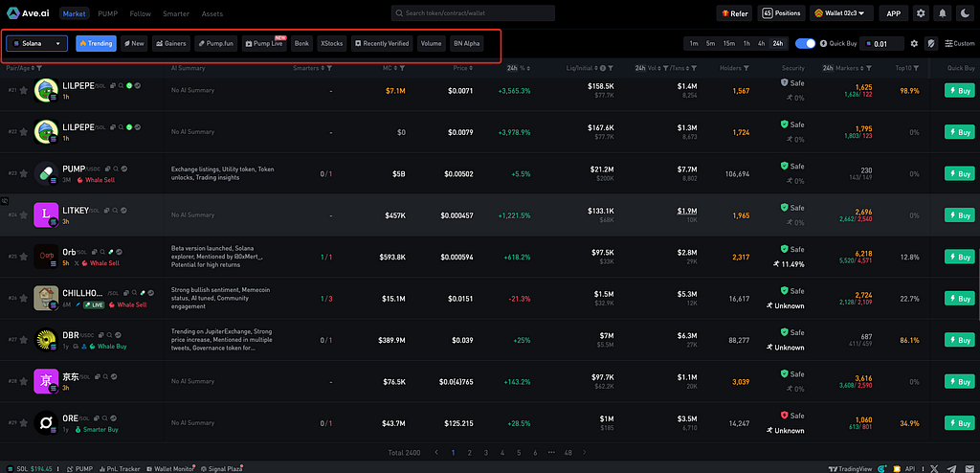Open Signal Plaza in the footer
The width and height of the screenshot is (980, 473).
coord(221,468)
